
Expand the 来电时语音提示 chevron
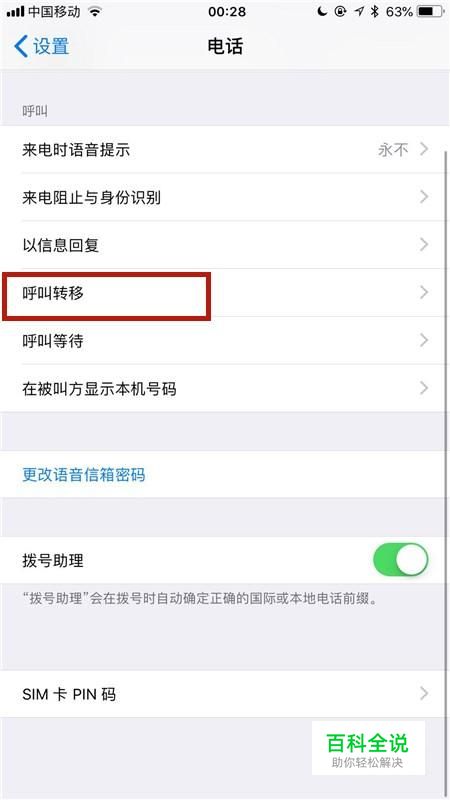pos(424,149)
